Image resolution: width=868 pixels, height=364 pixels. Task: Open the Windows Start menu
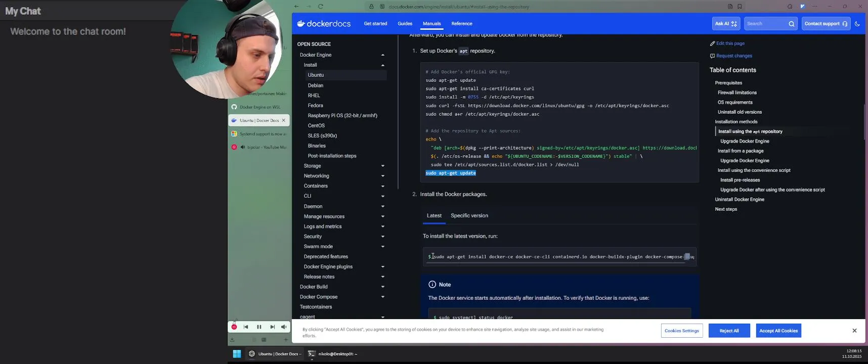pyautogui.click(x=237, y=354)
